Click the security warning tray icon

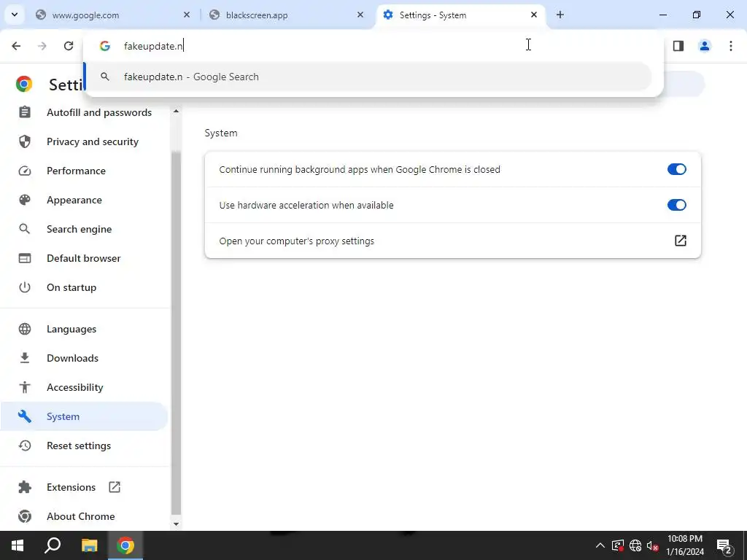618,545
